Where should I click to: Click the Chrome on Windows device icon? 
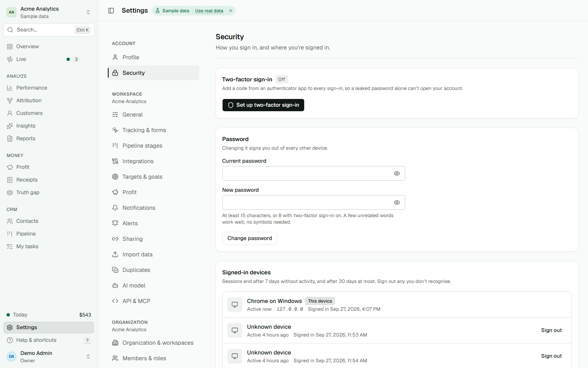pyautogui.click(x=235, y=305)
